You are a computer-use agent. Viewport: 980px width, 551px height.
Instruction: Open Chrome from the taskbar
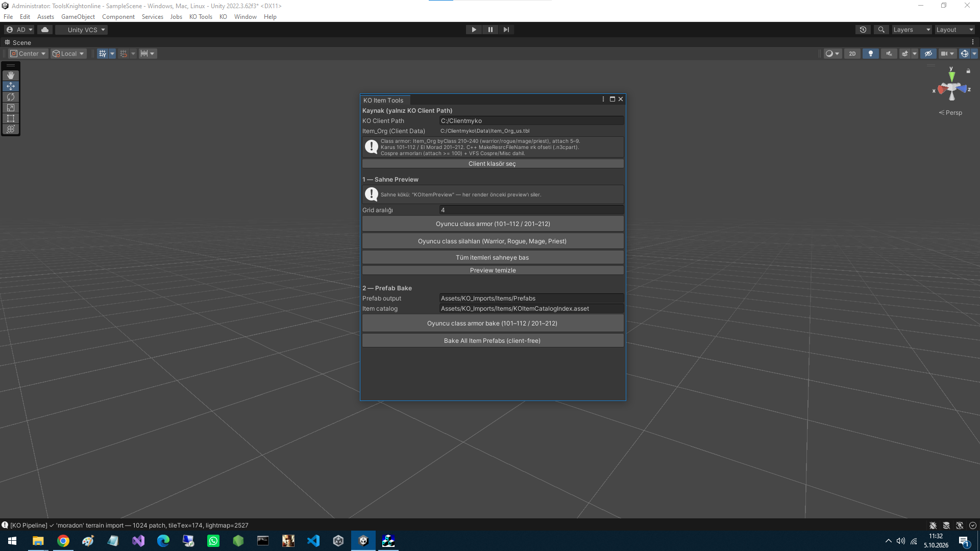pos(63,541)
